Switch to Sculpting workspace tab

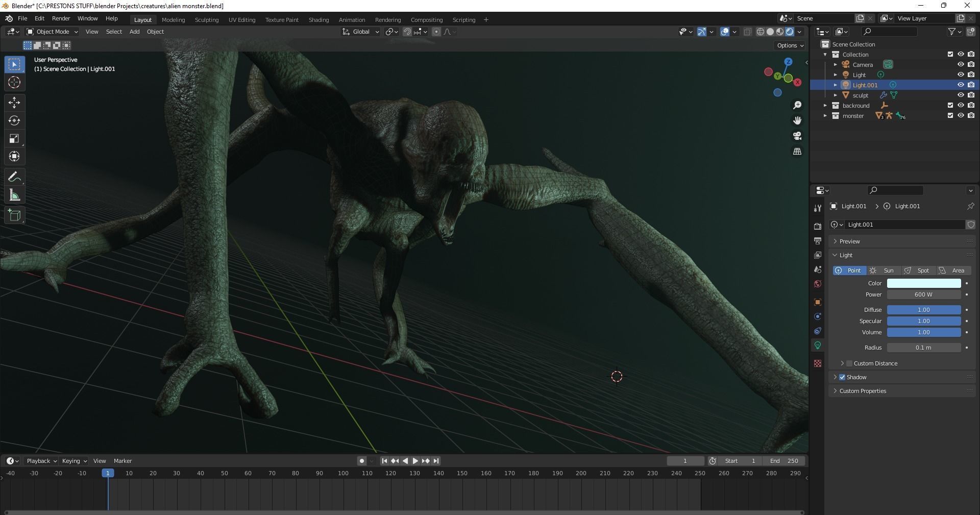[x=207, y=20]
